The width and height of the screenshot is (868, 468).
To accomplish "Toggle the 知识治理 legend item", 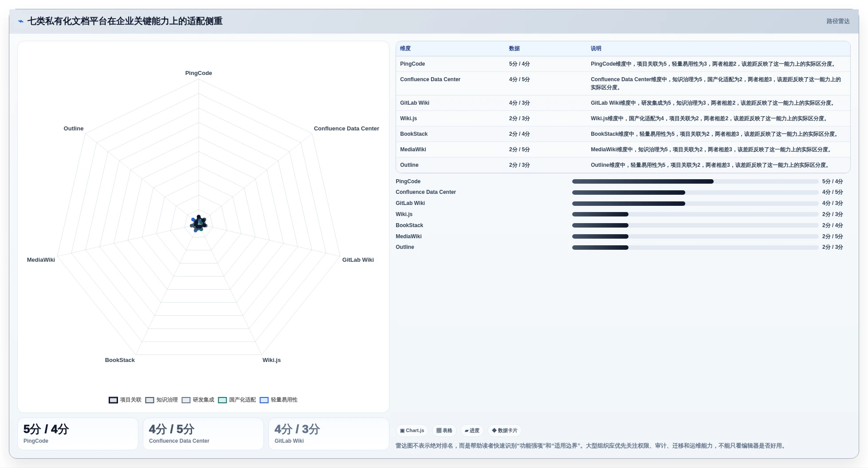I will click(161, 400).
